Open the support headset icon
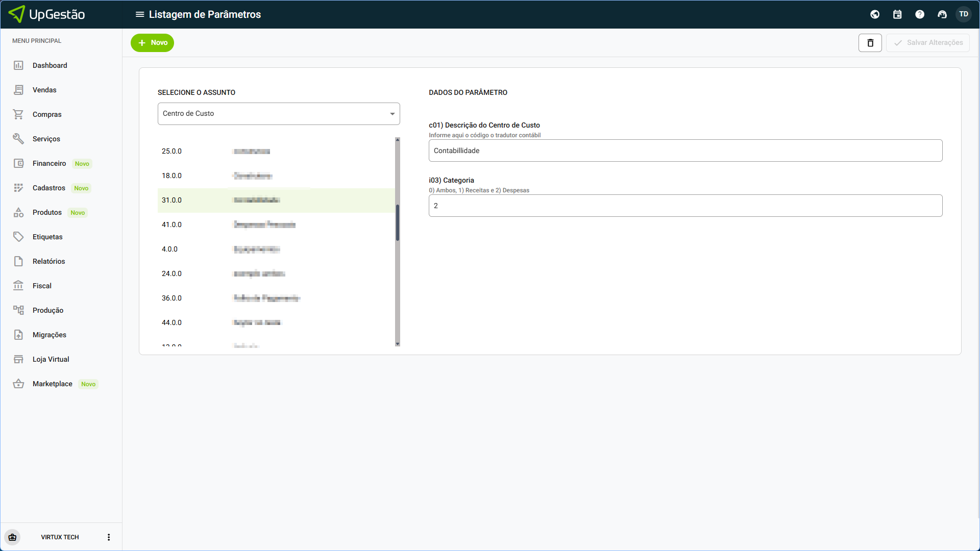 tap(942, 14)
